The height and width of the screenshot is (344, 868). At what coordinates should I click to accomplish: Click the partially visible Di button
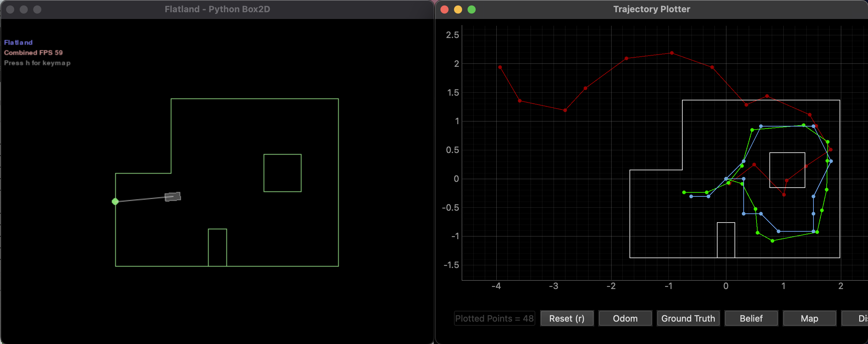tap(855, 318)
